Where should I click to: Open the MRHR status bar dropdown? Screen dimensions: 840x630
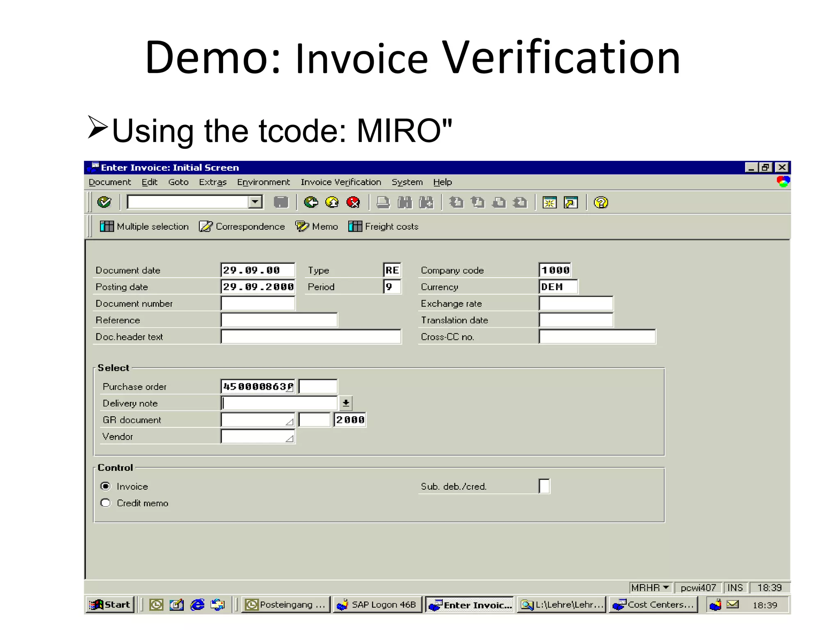(650, 588)
